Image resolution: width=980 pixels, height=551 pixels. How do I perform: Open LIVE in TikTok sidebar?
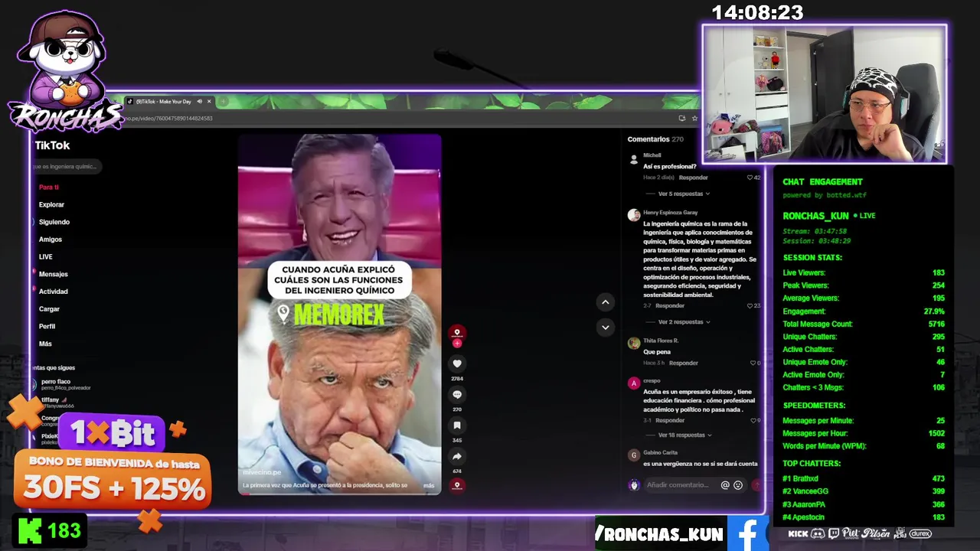46,256
